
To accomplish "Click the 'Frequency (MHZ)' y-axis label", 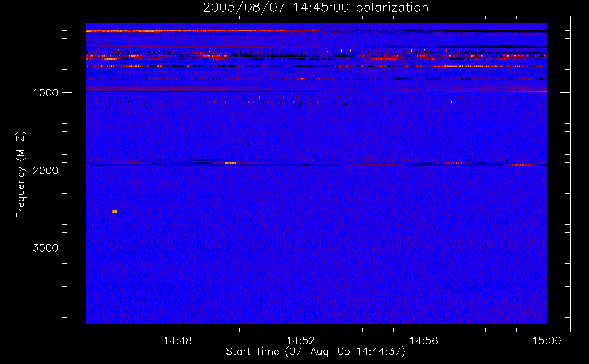I will [x=21, y=175].
